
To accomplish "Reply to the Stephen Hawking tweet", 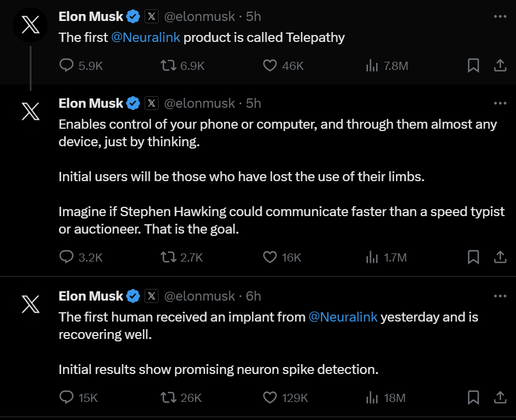I will 67,257.
